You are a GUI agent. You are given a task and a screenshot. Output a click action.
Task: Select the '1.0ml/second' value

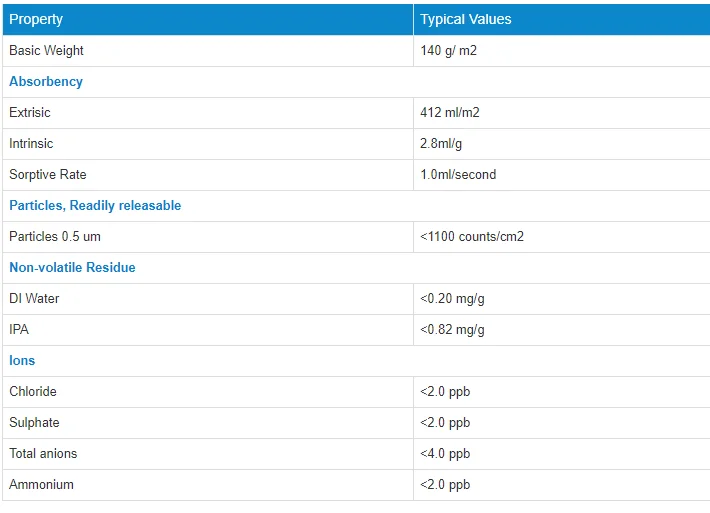[458, 174]
